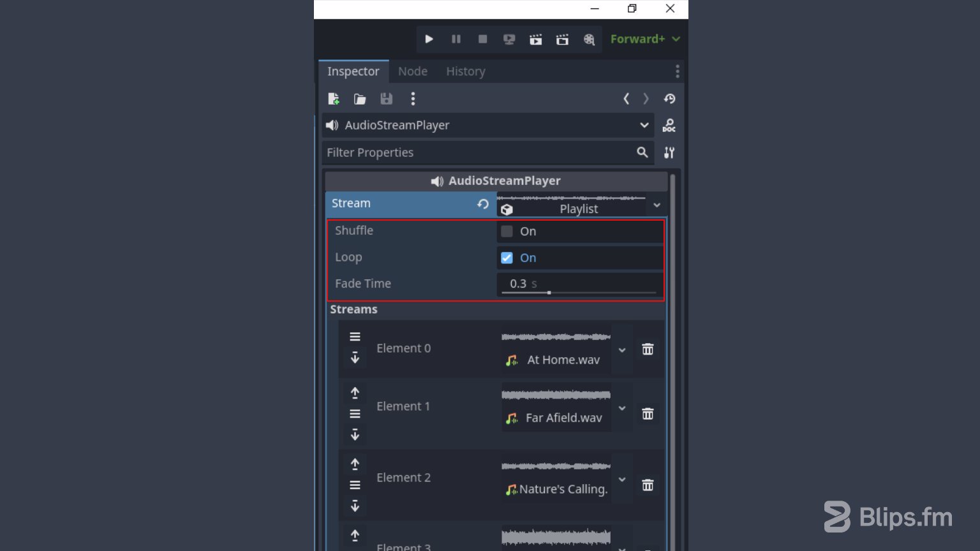980x551 pixels.
Task: Open the property display tools menu
Action: (669, 152)
